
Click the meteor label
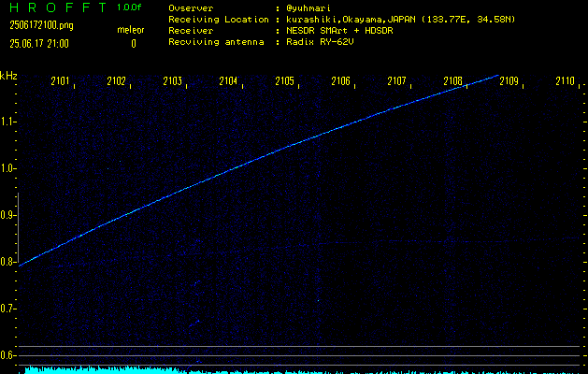click(131, 30)
